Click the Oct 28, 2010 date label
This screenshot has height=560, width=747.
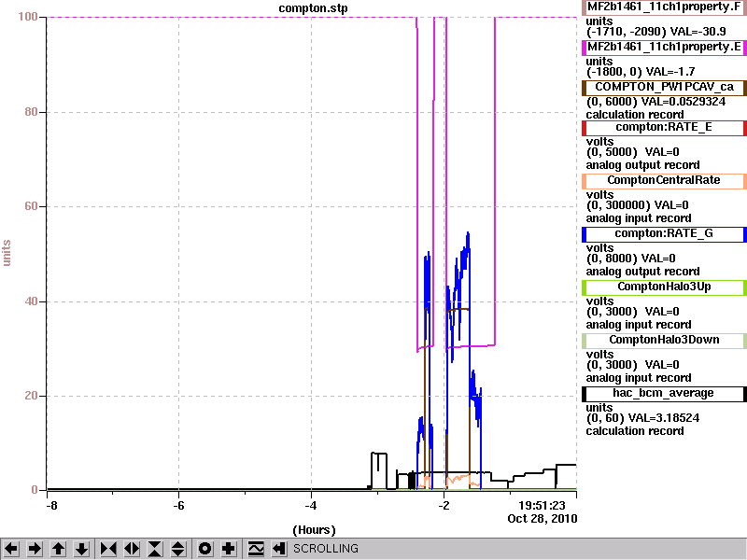tap(543, 519)
